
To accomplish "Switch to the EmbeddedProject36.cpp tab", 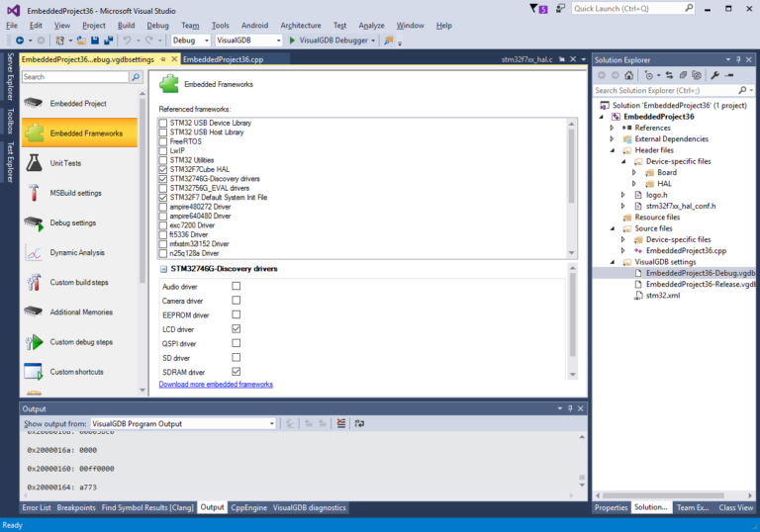I will tap(224, 59).
